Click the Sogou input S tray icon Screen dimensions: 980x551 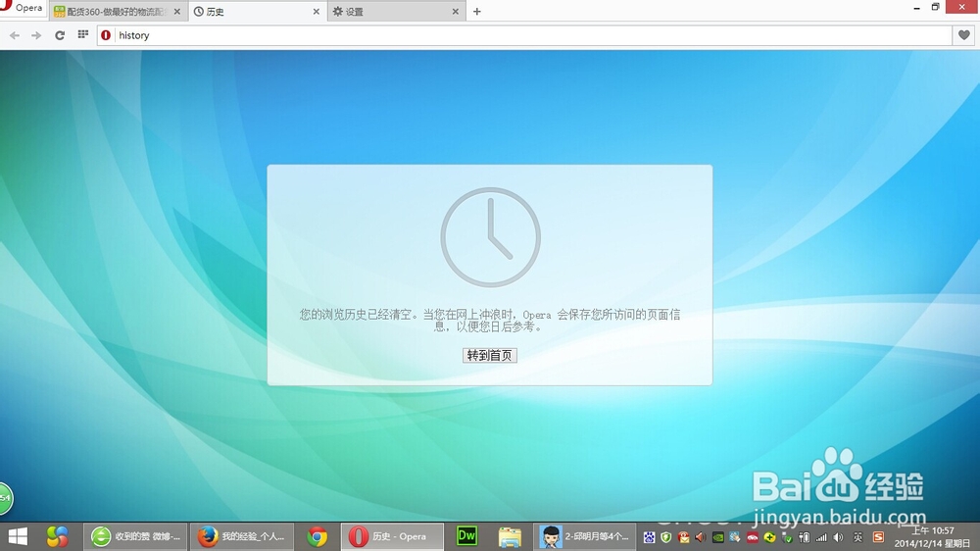(x=878, y=537)
